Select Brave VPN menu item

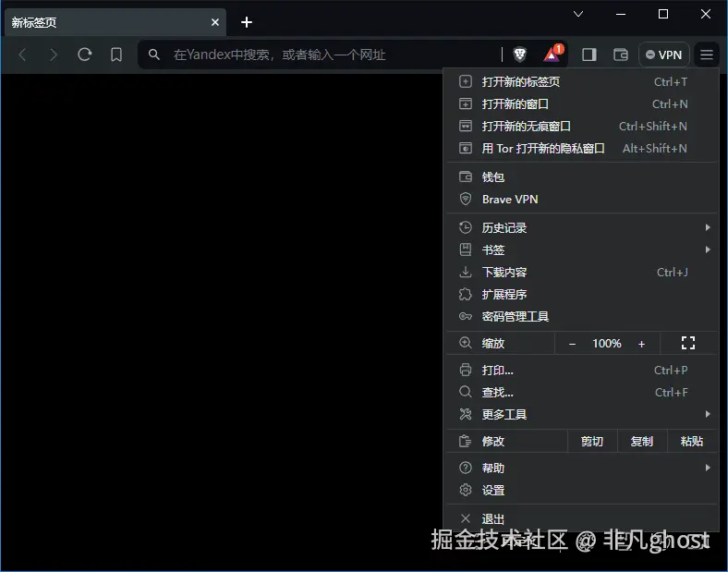(582, 200)
